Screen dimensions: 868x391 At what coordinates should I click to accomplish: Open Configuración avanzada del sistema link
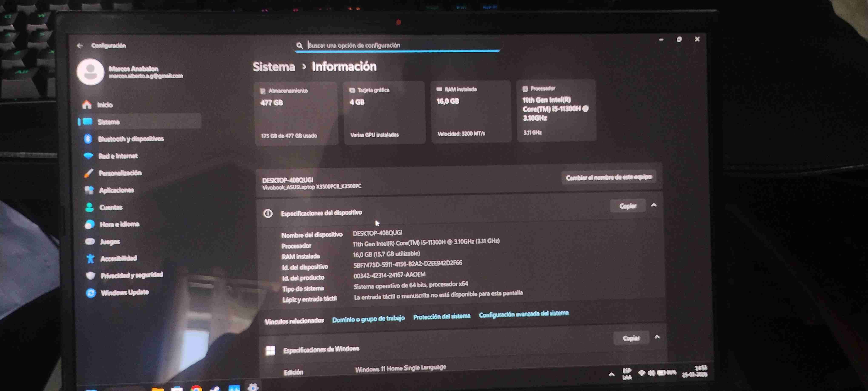(x=524, y=314)
